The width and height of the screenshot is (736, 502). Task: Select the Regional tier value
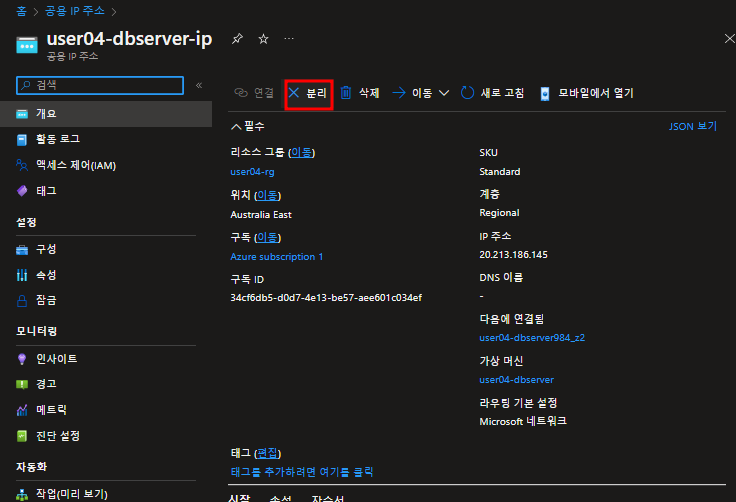point(499,213)
